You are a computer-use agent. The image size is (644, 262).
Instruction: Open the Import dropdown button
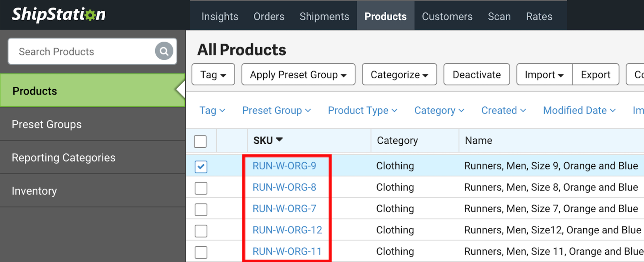pyautogui.click(x=544, y=74)
